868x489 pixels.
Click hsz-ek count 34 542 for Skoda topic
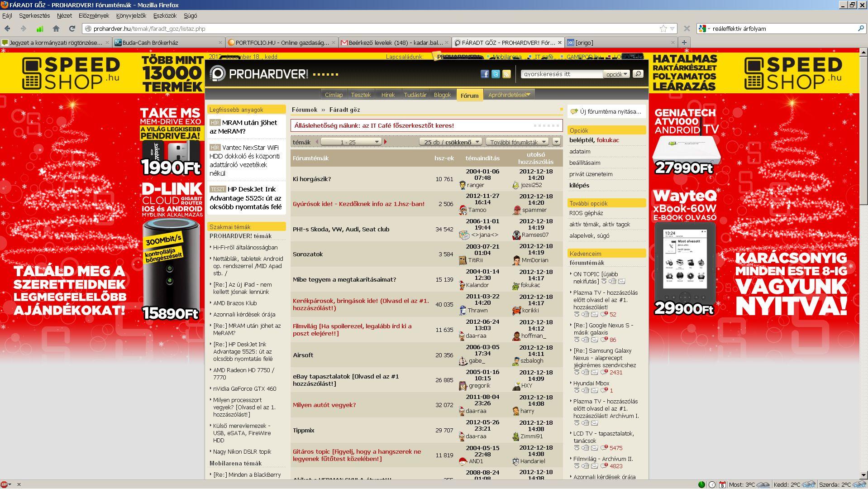(444, 229)
